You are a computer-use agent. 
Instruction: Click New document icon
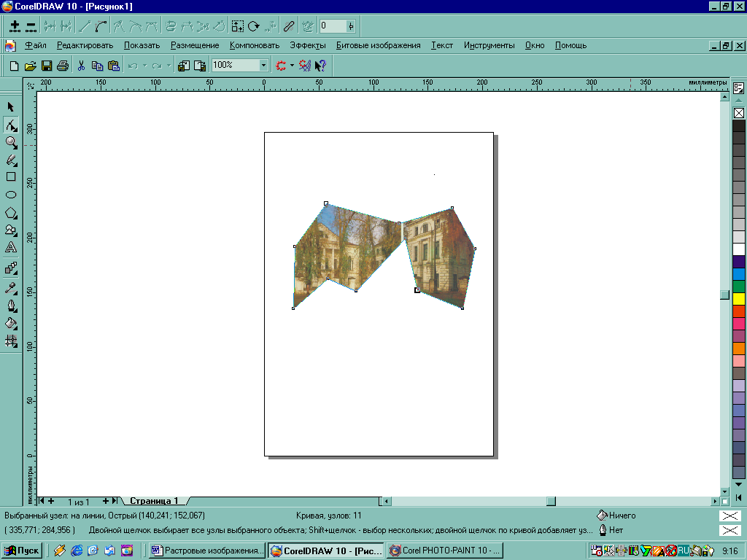[x=15, y=66]
